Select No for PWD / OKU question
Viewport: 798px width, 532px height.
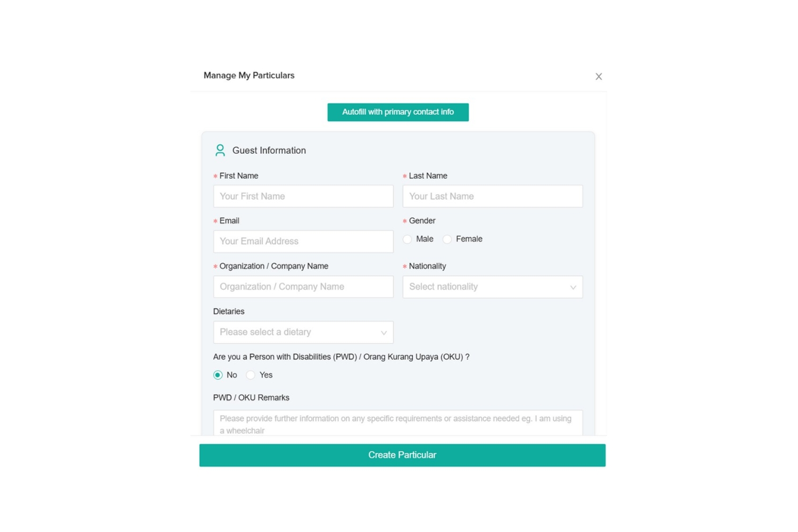pos(218,375)
